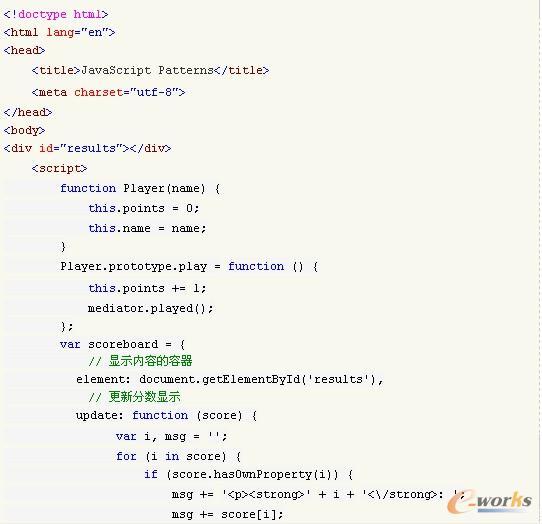Click the mediator.played() call

150,308
